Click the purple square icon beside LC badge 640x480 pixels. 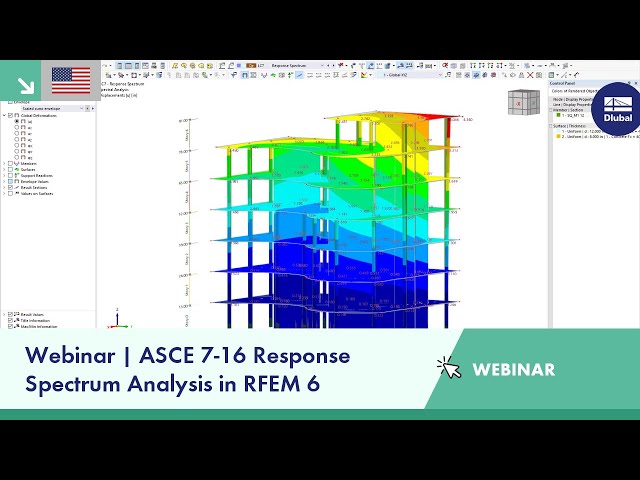tap(239, 65)
